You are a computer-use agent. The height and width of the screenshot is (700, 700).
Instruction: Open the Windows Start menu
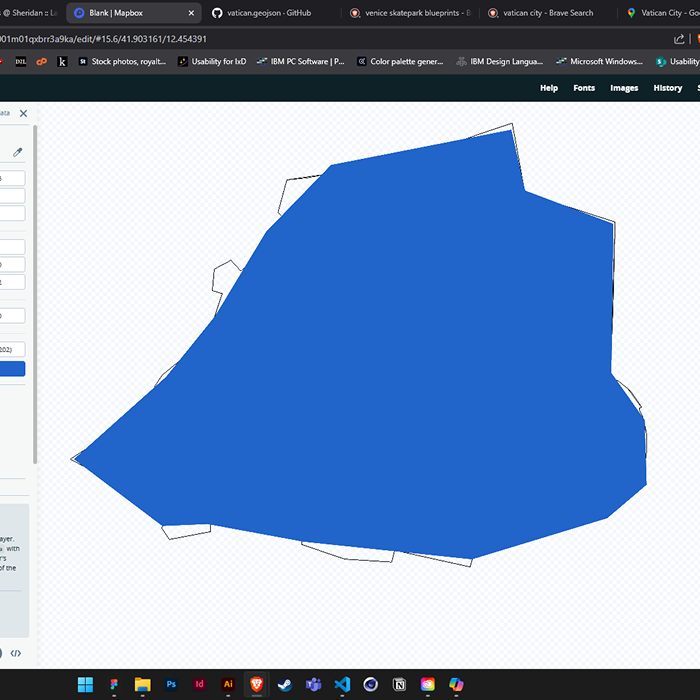click(x=85, y=684)
